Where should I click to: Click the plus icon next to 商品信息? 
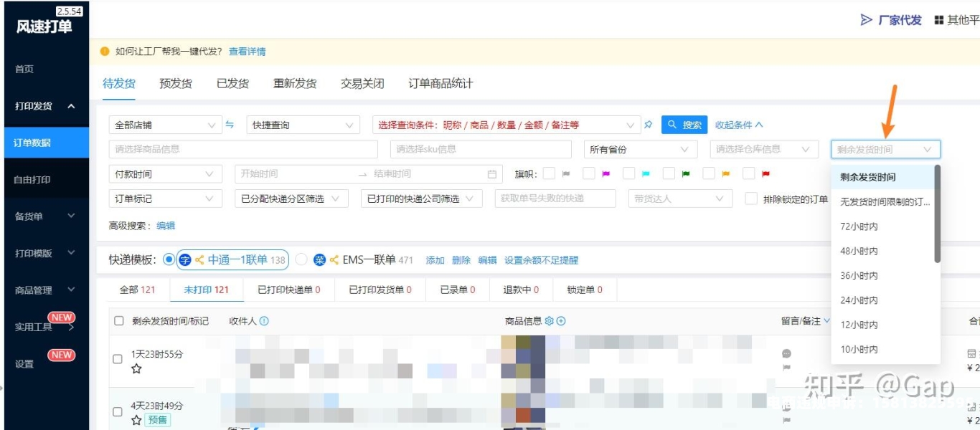pyautogui.click(x=561, y=321)
